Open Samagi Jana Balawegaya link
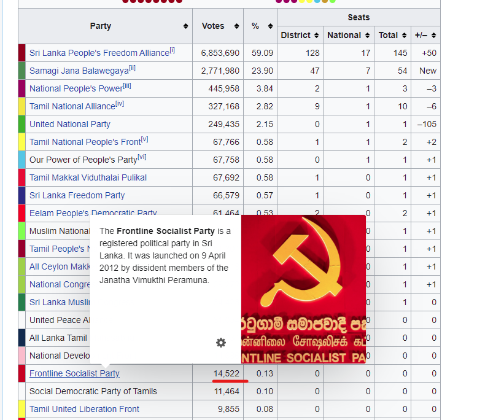The height and width of the screenshot is (420, 504). pos(79,71)
